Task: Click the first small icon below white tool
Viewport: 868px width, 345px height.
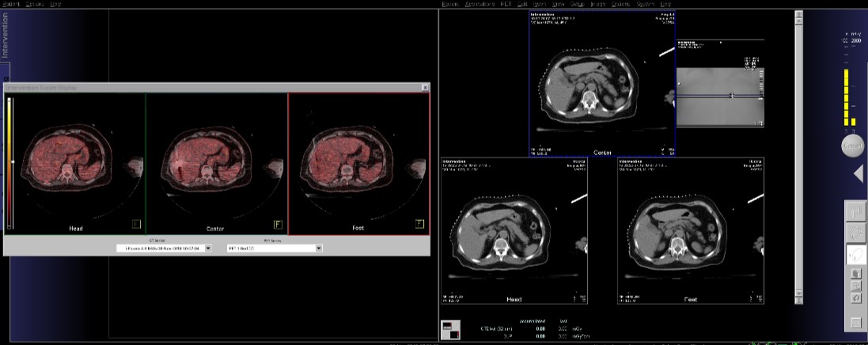Action: (x=856, y=274)
